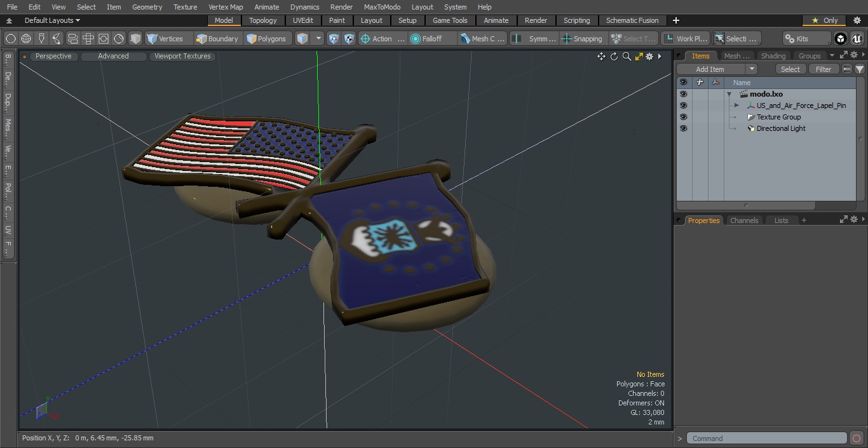Hide the US_and_Air_Force_Lapel_Pin item

[x=683, y=105]
